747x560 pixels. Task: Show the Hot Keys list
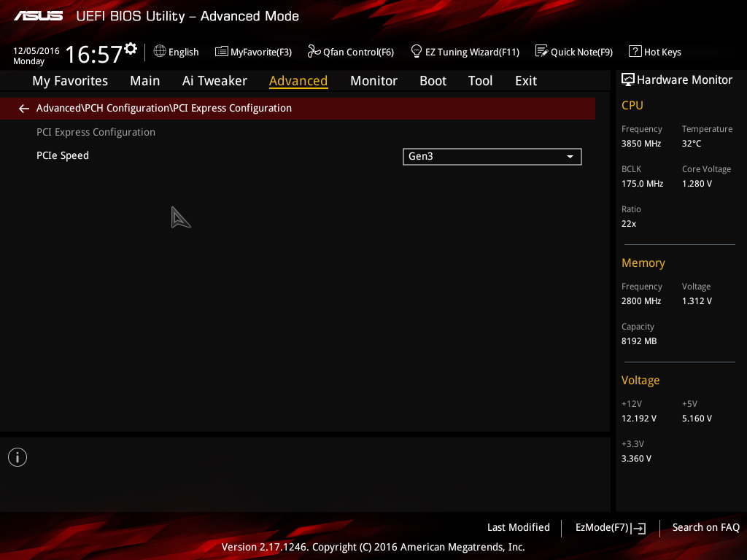pyautogui.click(x=655, y=52)
